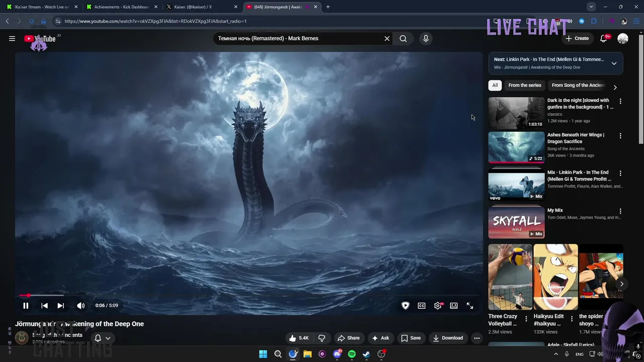Like the video with 5.4K likes
The width and height of the screenshot is (644, 362).
click(298, 338)
